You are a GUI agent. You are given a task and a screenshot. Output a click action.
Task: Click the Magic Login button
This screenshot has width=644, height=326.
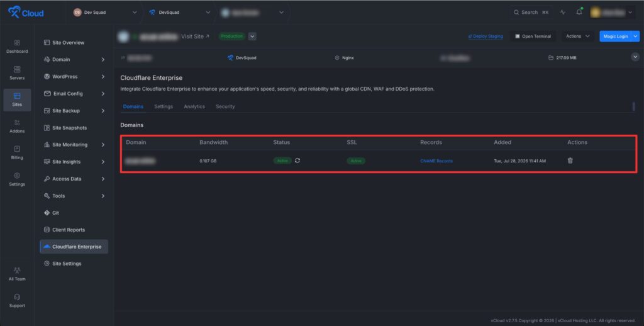click(x=615, y=36)
